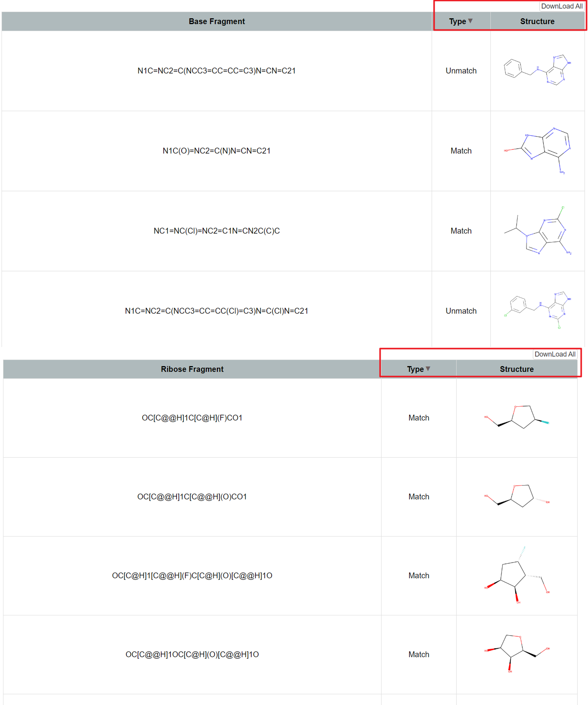Click Structure header in Base Fragment table
The image size is (588, 705).
pos(537,21)
